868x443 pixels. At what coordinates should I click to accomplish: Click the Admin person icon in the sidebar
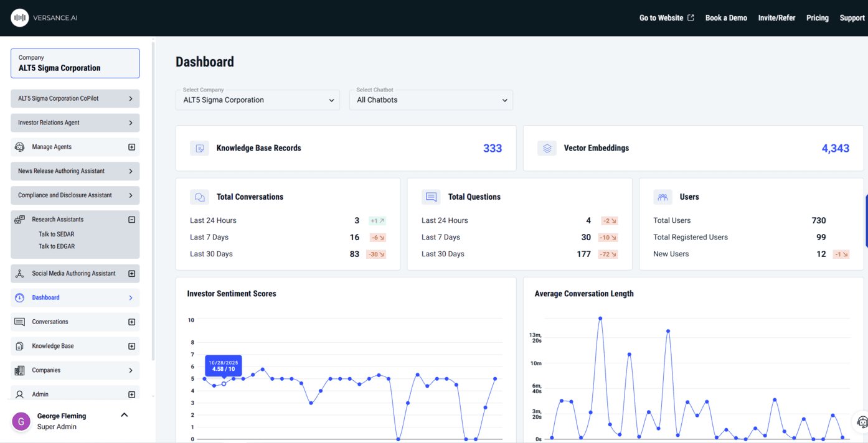(x=19, y=394)
